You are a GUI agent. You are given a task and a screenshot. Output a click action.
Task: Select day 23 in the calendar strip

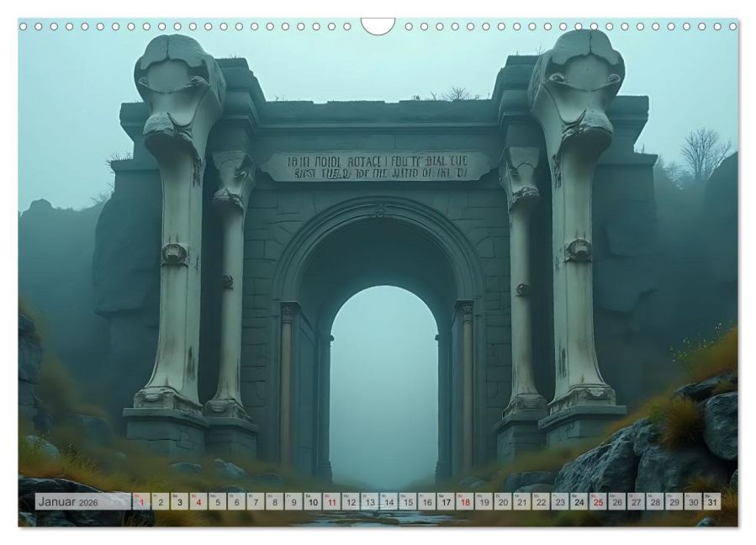click(x=560, y=501)
